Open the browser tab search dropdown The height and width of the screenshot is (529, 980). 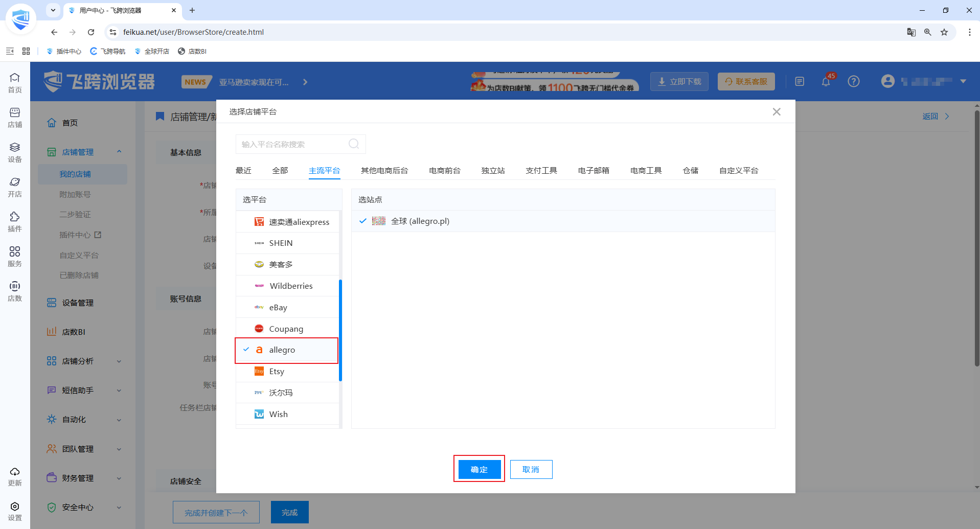tap(53, 10)
